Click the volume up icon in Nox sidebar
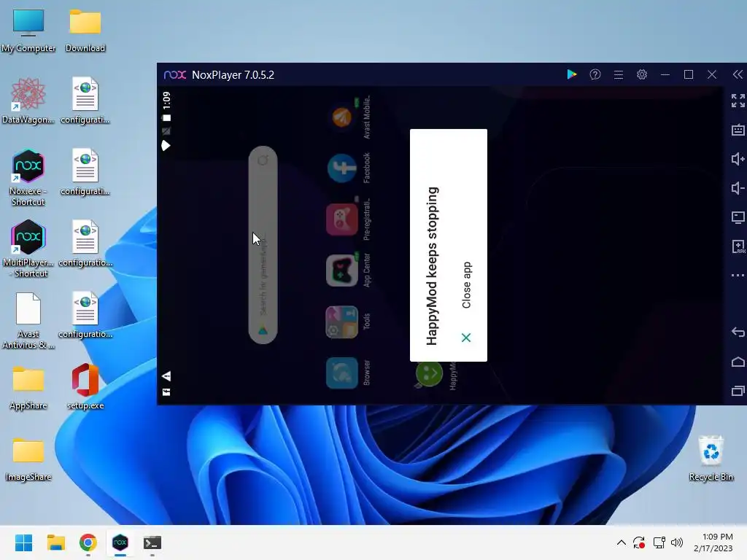 point(738,159)
